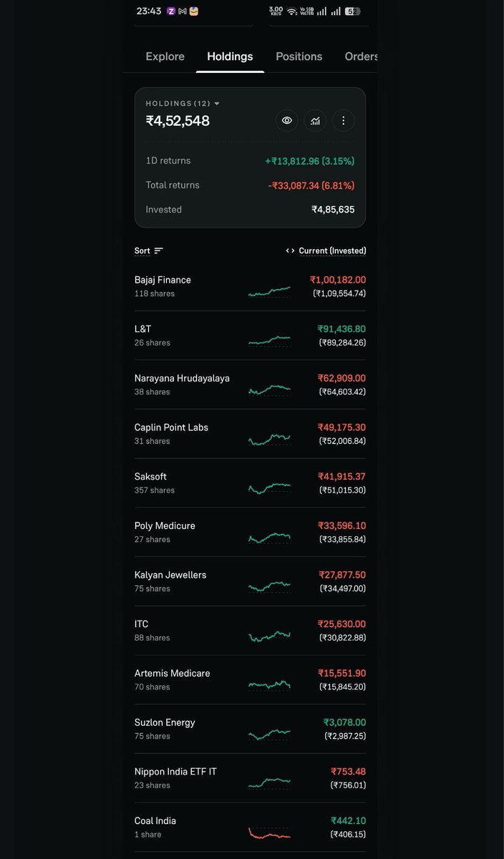The image size is (504, 859).
Task: Tap the 118 shares label
Action: click(x=155, y=293)
